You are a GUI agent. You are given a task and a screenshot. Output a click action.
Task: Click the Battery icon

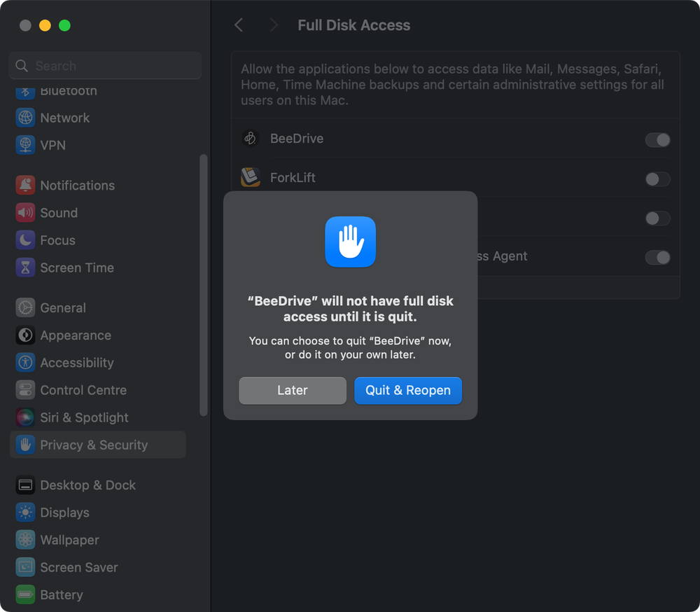coord(25,594)
